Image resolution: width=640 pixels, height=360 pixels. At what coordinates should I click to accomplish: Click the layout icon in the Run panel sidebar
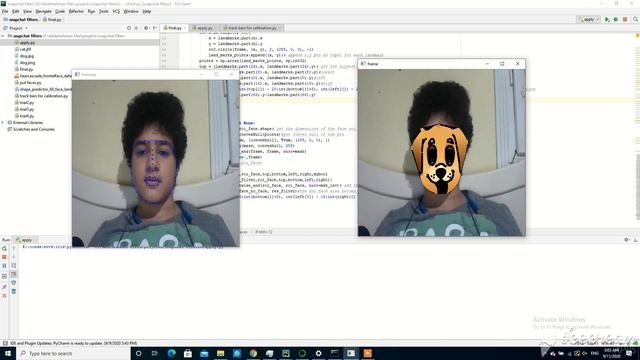4,276
